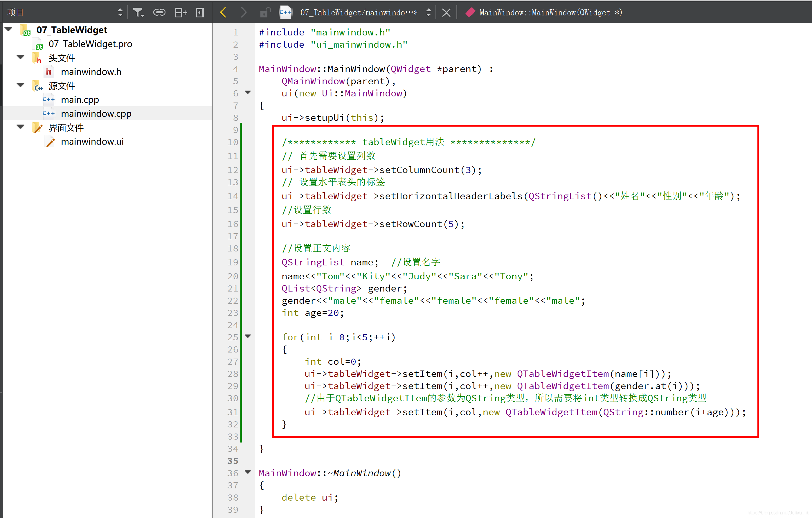Click the MainWindow::~MainWindow() destructor line
Screen dimensions: 812x518
point(330,474)
